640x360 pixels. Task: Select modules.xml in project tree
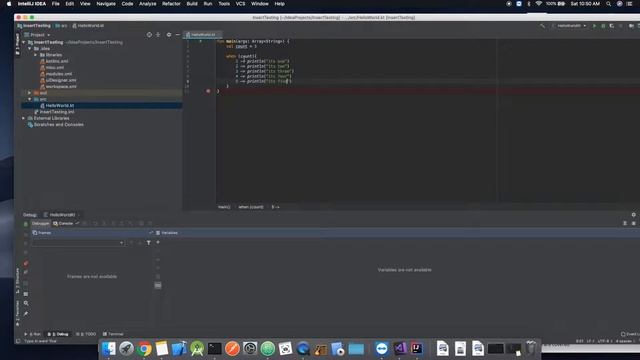58,74
